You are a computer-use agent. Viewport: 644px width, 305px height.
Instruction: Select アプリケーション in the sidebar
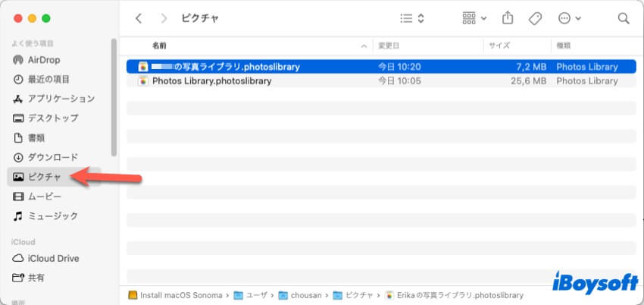click(x=61, y=99)
